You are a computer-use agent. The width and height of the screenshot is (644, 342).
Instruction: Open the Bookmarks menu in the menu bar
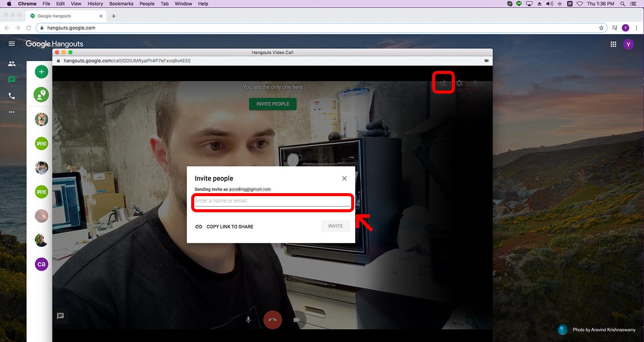(121, 4)
